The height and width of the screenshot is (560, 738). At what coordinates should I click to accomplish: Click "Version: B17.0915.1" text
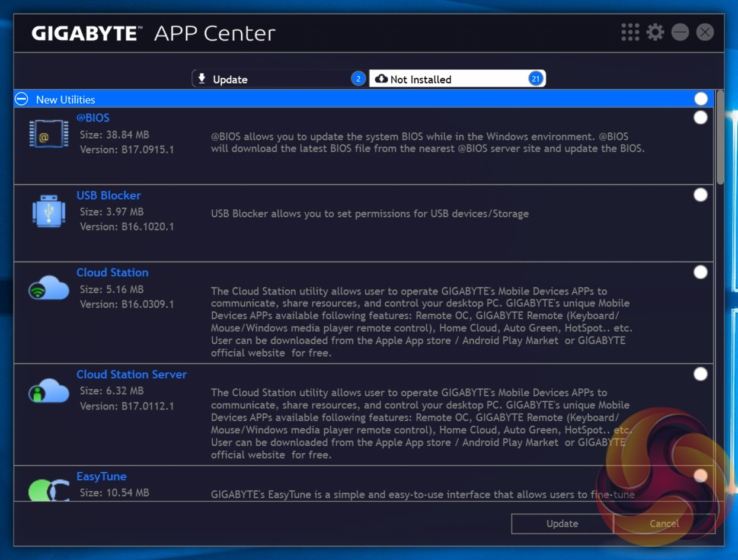click(127, 149)
